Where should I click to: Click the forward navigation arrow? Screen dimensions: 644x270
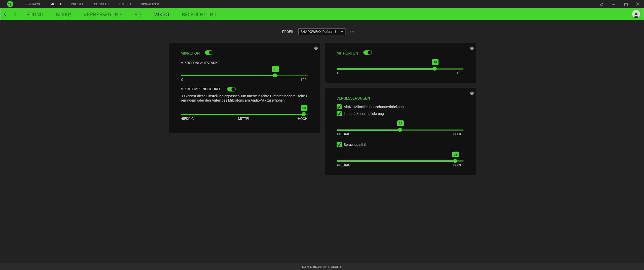coord(15,14)
